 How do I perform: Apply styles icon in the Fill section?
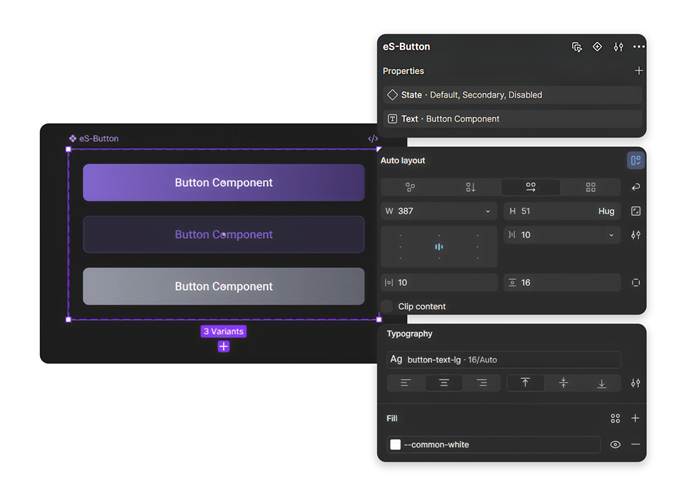615,418
